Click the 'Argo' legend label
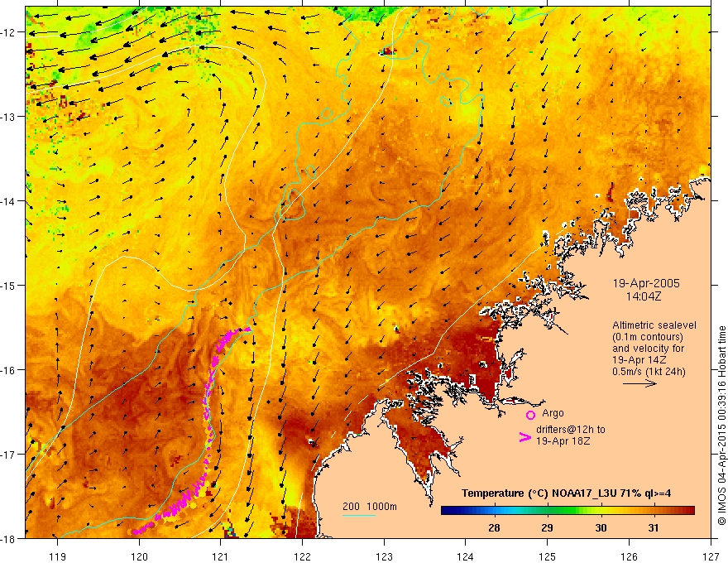The width and height of the screenshot is (728, 563). tap(553, 413)
